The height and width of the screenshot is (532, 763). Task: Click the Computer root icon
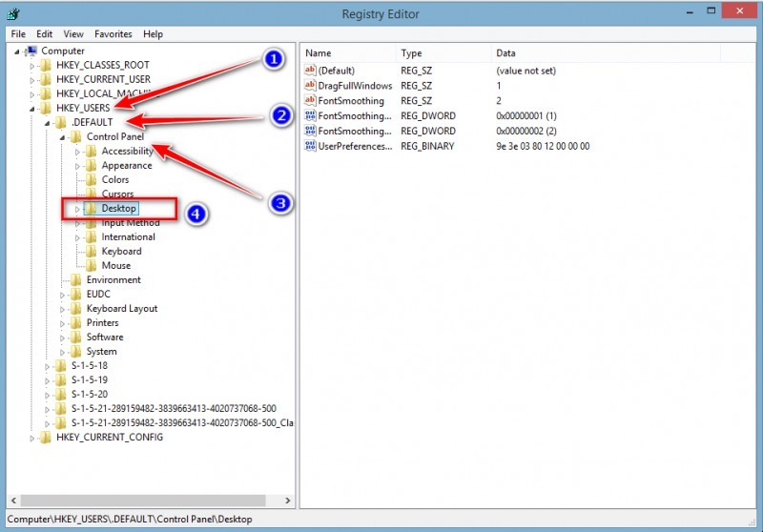click(31, 51)
